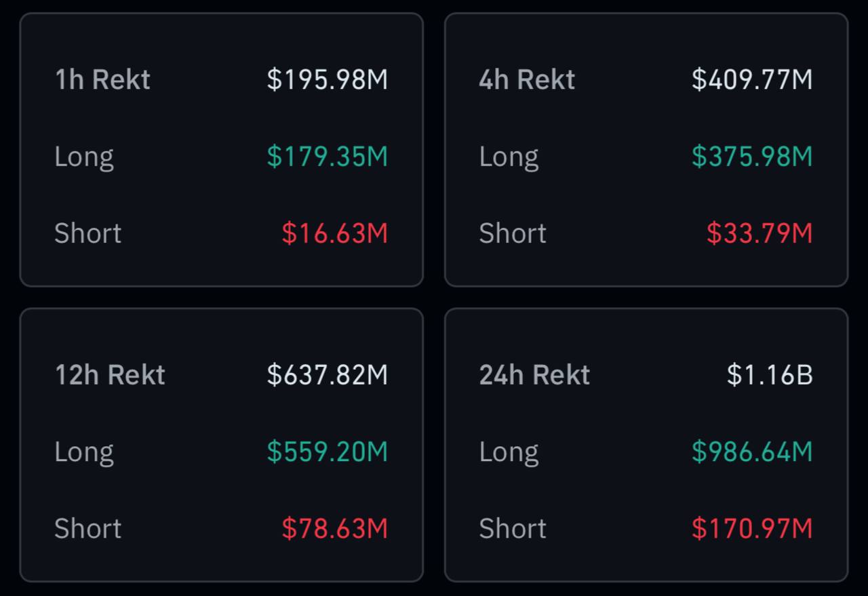Select the 12h total $637.82M value
868x596 pixels.
(327, 375)
